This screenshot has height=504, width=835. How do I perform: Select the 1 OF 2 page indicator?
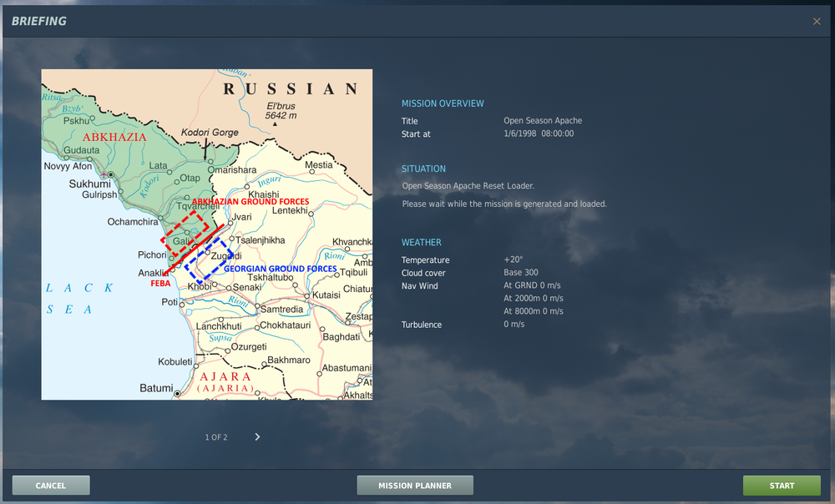pos(216,437)
